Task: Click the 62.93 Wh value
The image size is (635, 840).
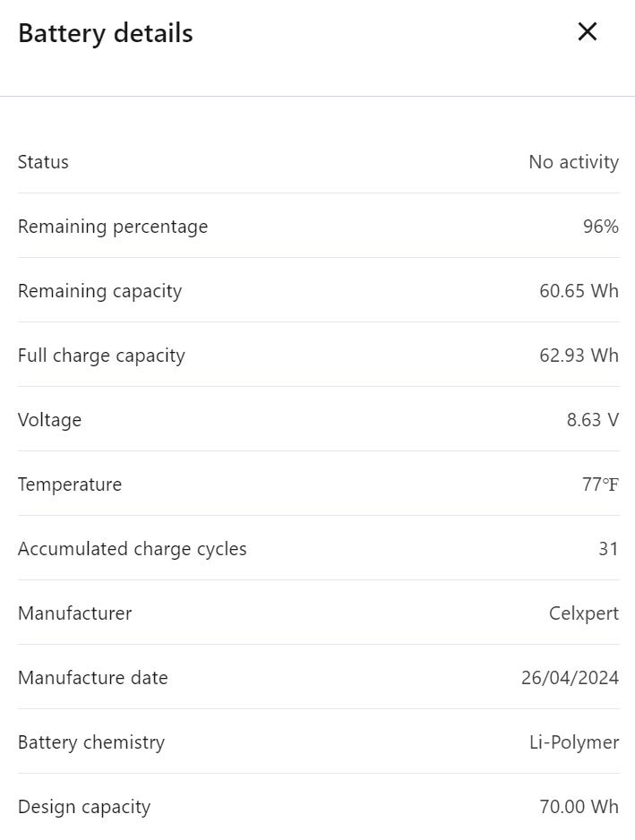Action: tap(579, 356)
